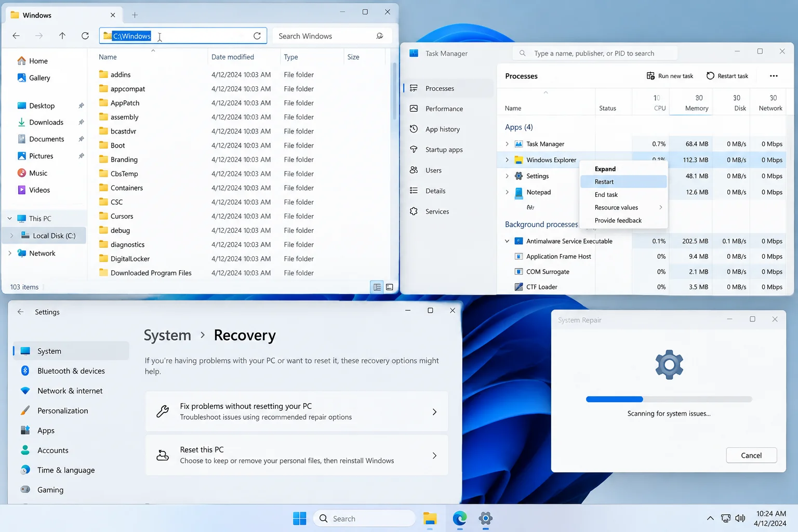Collapse the This PC tree node
This screenshot has width=798, height=532.
click(x=9, y=219)
